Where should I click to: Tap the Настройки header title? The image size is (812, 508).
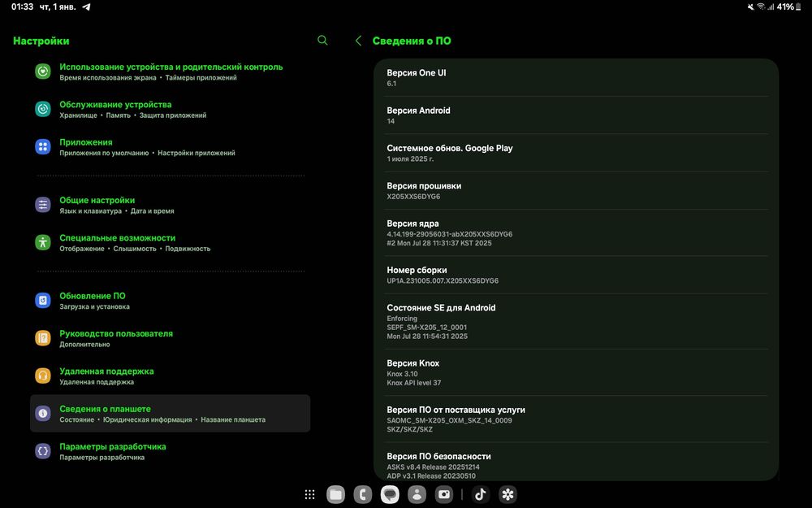click(x=41, y=41)
